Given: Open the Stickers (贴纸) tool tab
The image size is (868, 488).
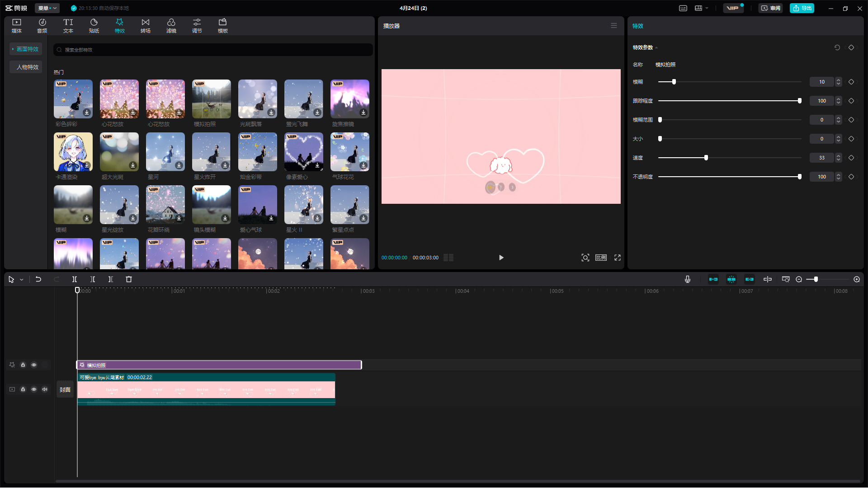Looking at the screenshot, I should click(94, 26).
